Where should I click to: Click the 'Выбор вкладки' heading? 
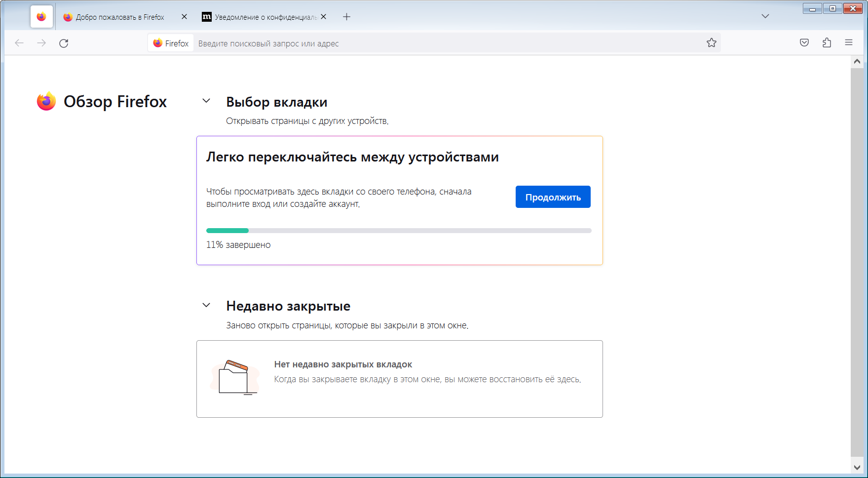[x=277, y=102]
